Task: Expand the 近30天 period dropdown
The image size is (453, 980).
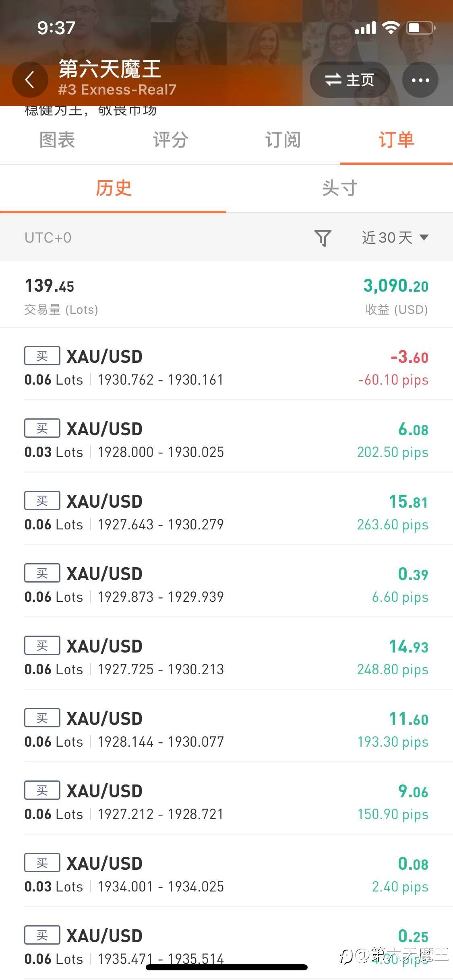Action: 395,238
